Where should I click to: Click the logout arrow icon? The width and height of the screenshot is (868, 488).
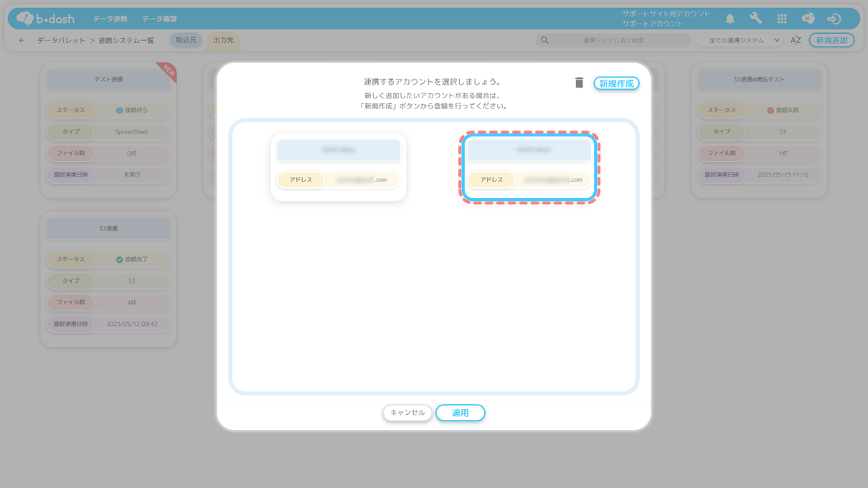(834, 19)
